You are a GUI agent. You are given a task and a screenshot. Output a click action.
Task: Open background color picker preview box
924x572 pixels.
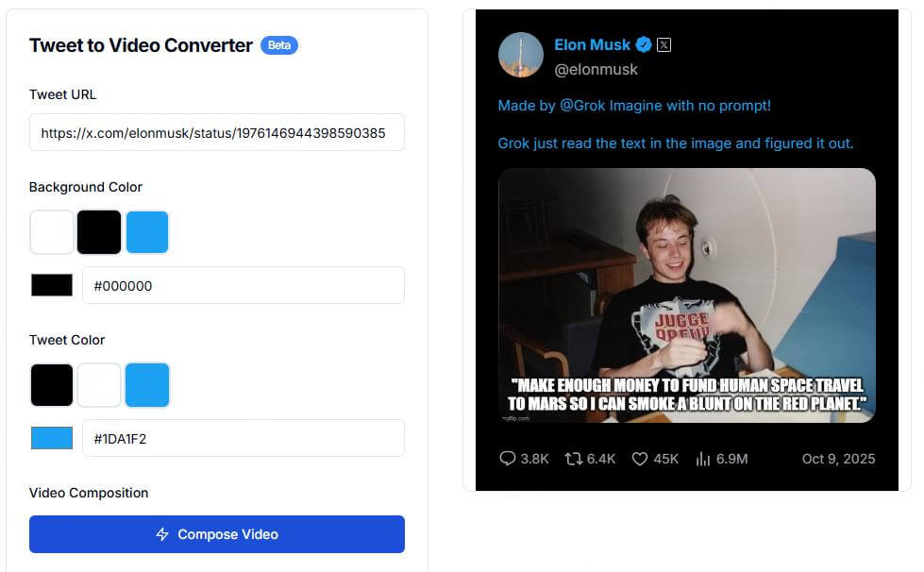(x=52, y=285)
